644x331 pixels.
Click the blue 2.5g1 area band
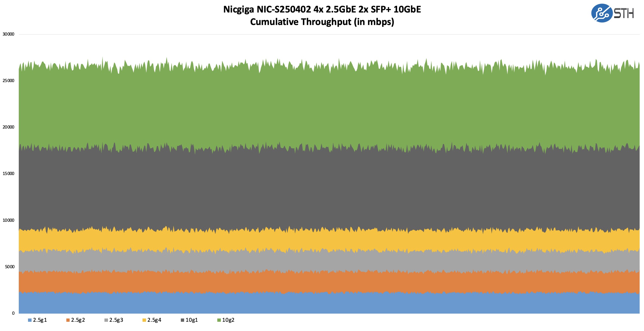326,303
